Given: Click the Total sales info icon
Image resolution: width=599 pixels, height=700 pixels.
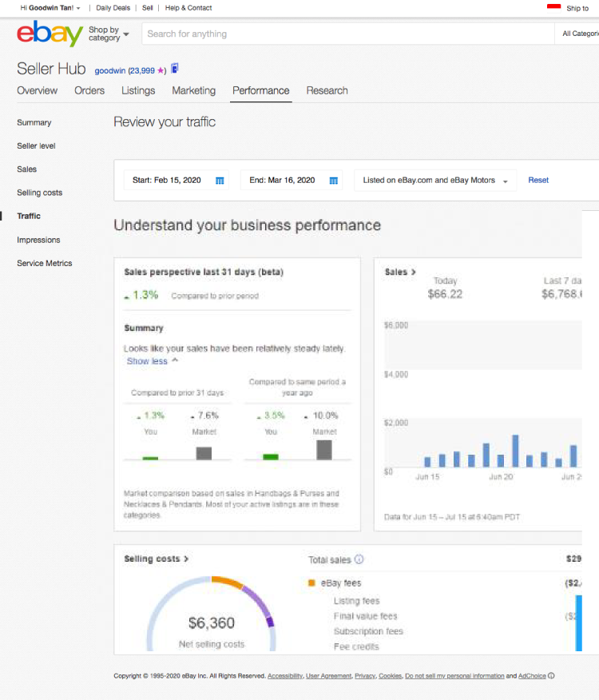Looking at the screenshot, I should [x=359, y=559].
